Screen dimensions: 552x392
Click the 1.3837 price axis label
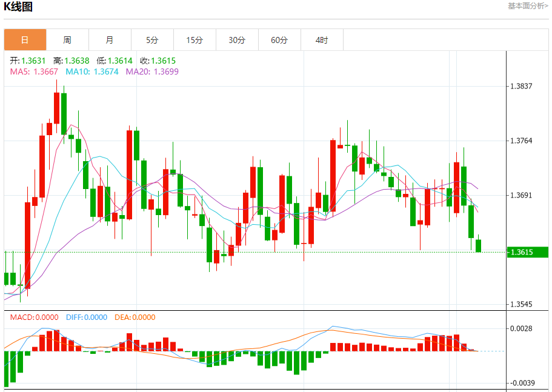521,86
